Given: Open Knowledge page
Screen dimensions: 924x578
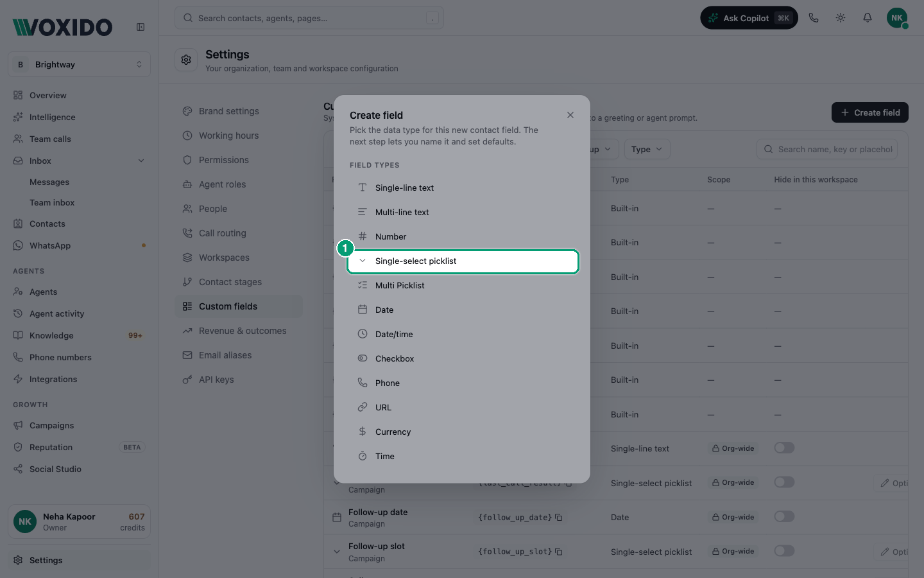Looking at the screenshot, I should 80,335.
